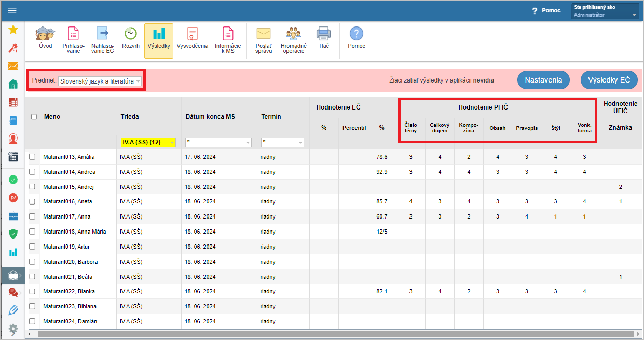The image size is (644, 340).
Task: Open the Termín filter dropdown
Action: pyautogui.click(x=283, y=142)
